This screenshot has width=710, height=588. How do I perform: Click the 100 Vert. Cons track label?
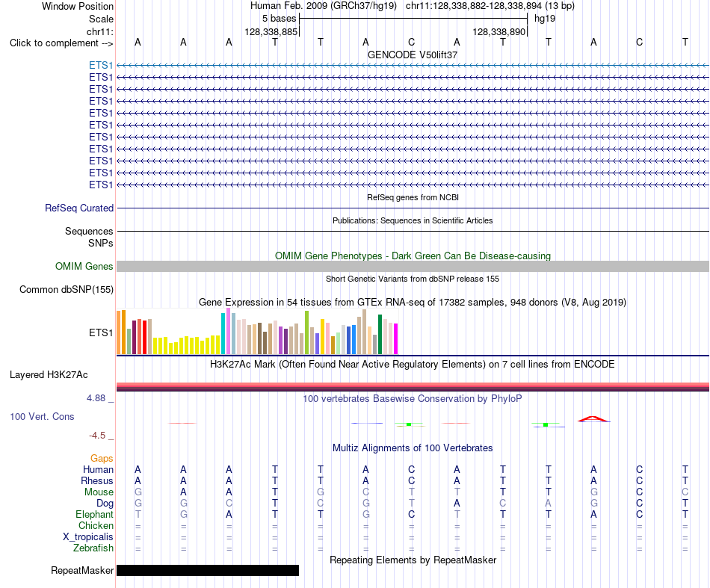point(42,416)
